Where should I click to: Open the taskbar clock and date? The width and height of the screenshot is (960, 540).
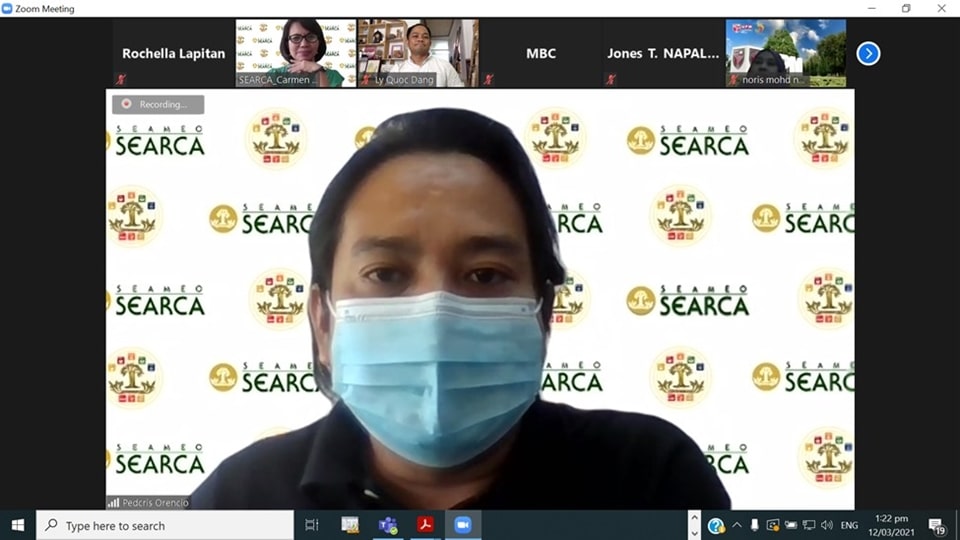[892, 525]
